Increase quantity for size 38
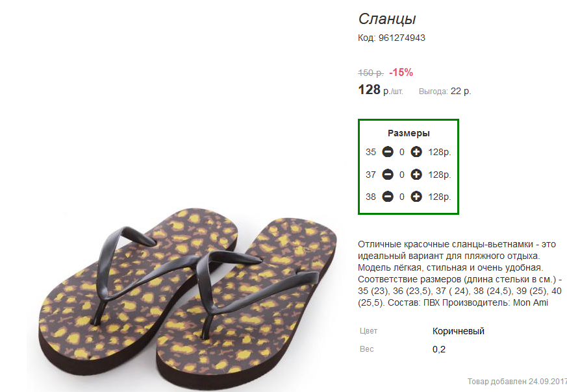 pos(416,197)
